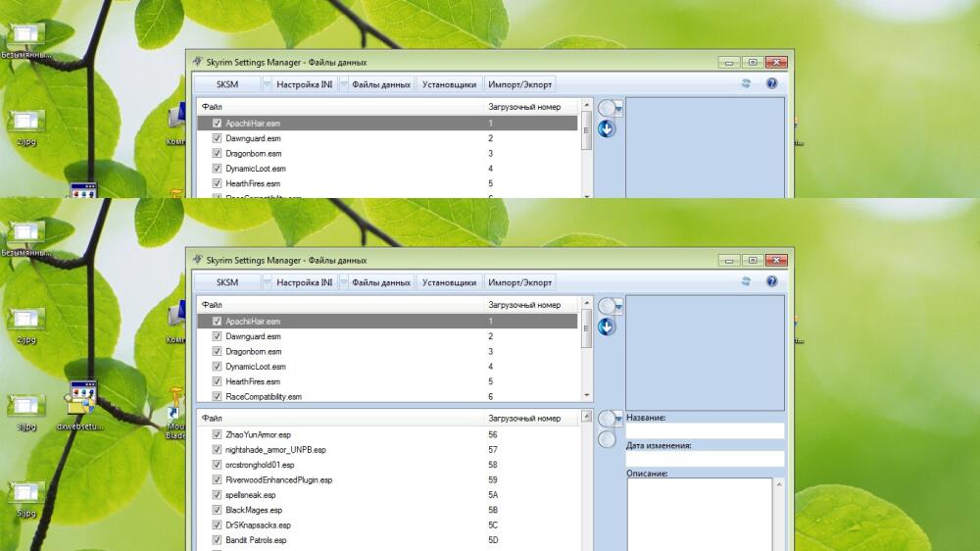Switch to Установщики tab in the lower window copy
Viewport: 980px width, 551px height.
(449, 282)
